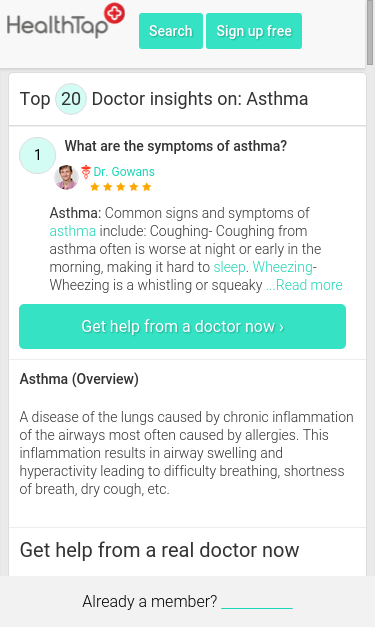Click the red caduceus doctor badge icon

point(86,172)
